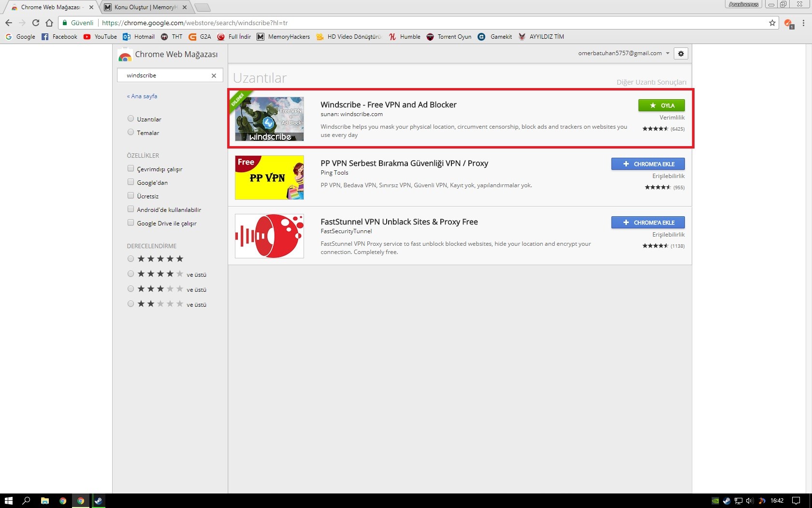Click the Verimlilik category under Windscribe
The width and height of the screenshot is (812, 508).
672,118
